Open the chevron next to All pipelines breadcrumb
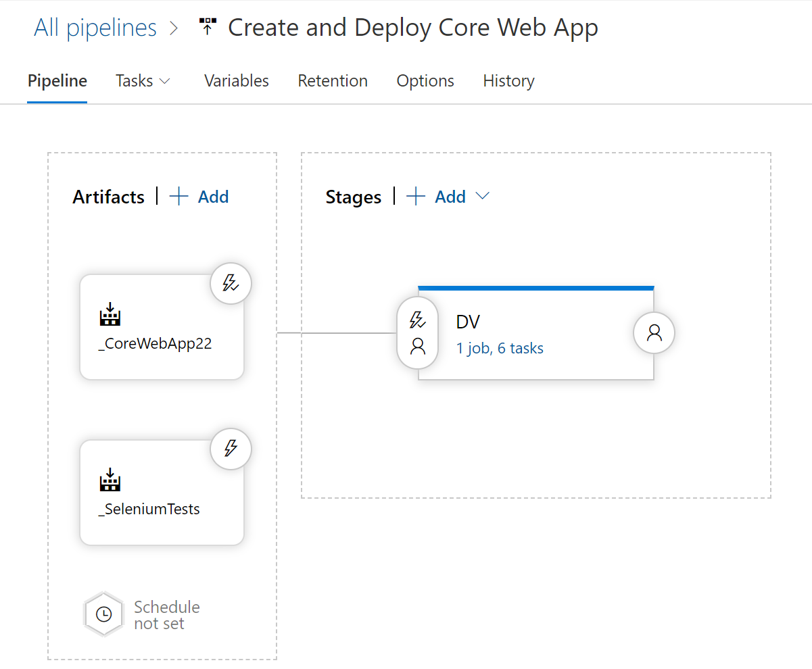 click(174, 28)
